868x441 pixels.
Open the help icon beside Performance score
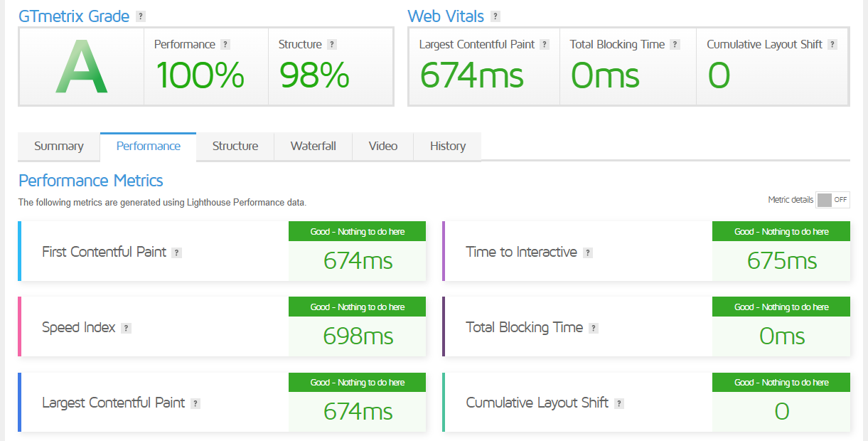point(225,44)
